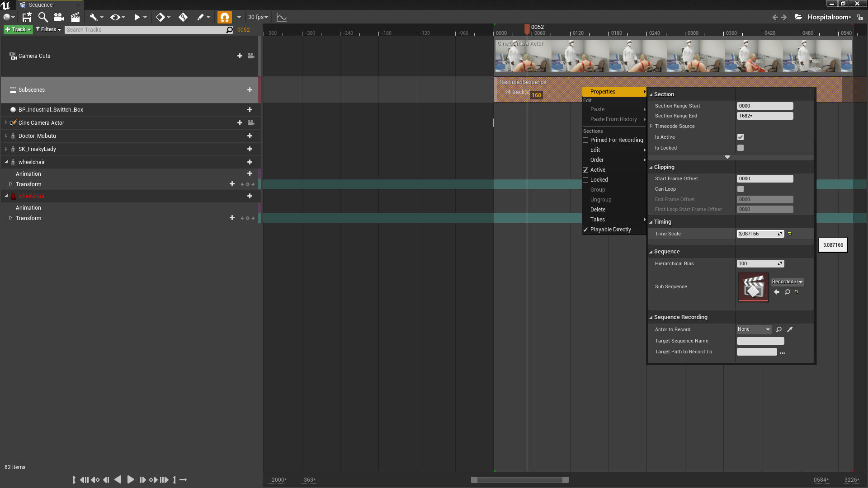Choose Delete from context menu
868x488 pixels.
(614, 210)
